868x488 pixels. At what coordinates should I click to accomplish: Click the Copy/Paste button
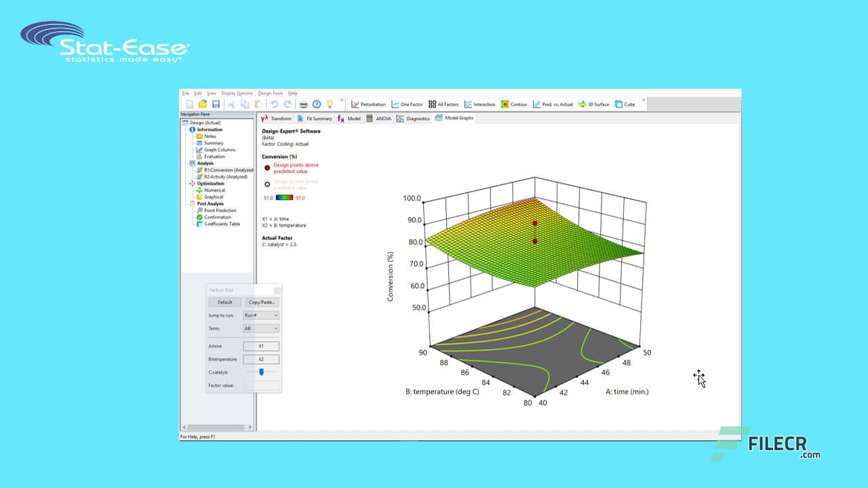(262, 302)
